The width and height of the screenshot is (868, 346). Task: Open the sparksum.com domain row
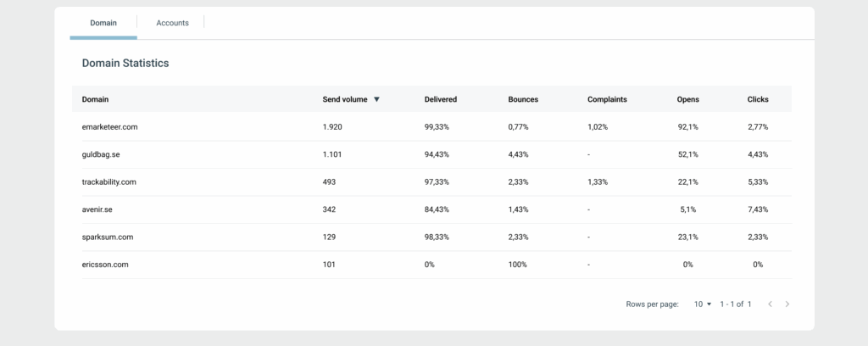tap(107, 237)
